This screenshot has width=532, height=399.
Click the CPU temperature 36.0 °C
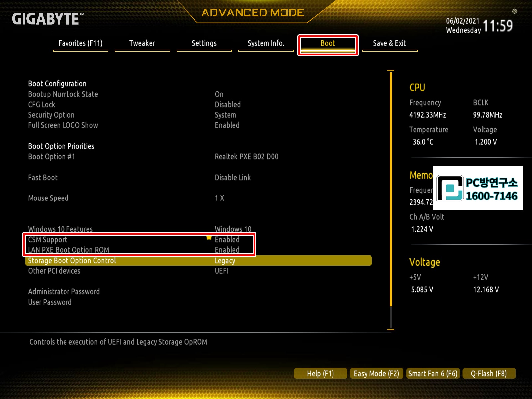point(423,142)
